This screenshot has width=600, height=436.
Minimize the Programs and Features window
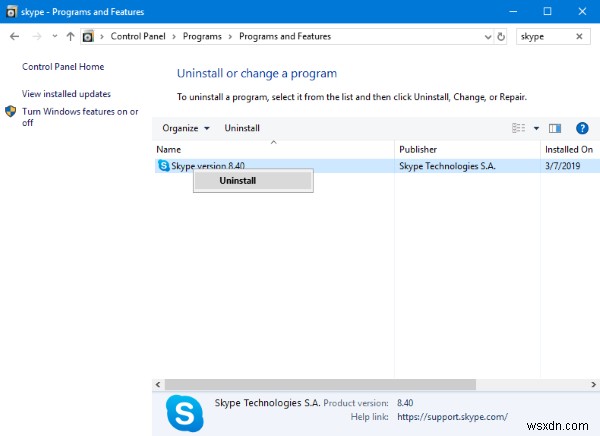(513, 11)
